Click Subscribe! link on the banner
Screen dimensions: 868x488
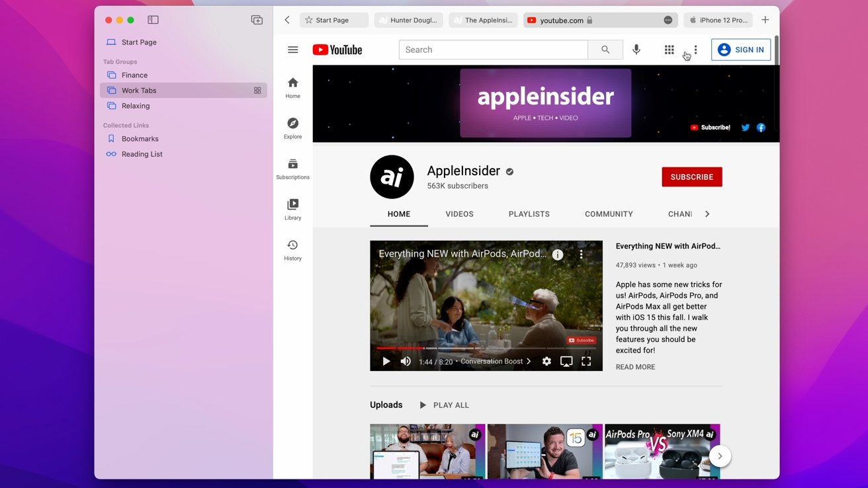pos(711,128)
